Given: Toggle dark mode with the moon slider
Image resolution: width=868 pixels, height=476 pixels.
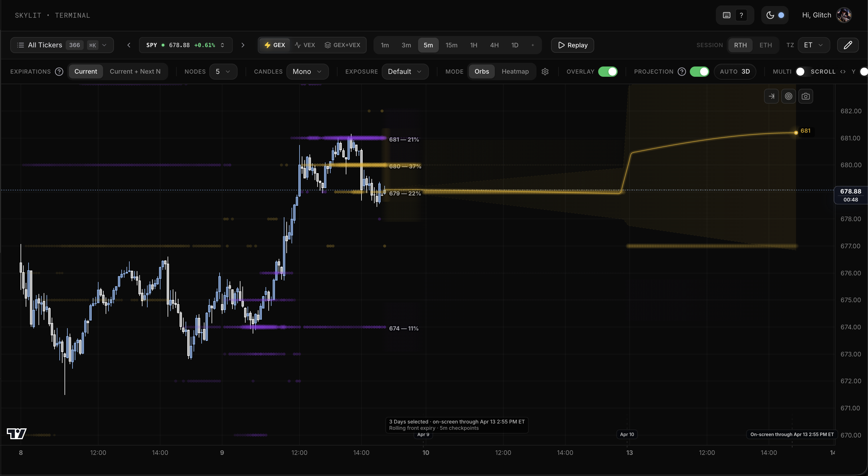Looking at the screenshot, I should click(775, 15).
